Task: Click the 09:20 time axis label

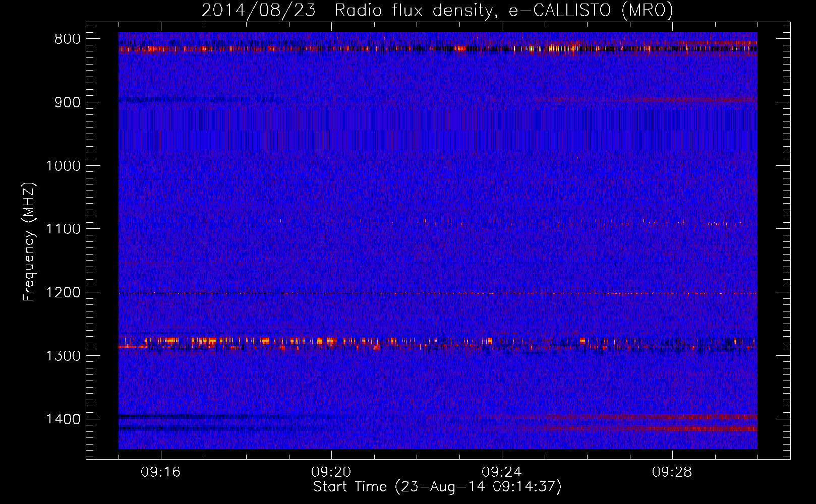Action: pos(331,472)
